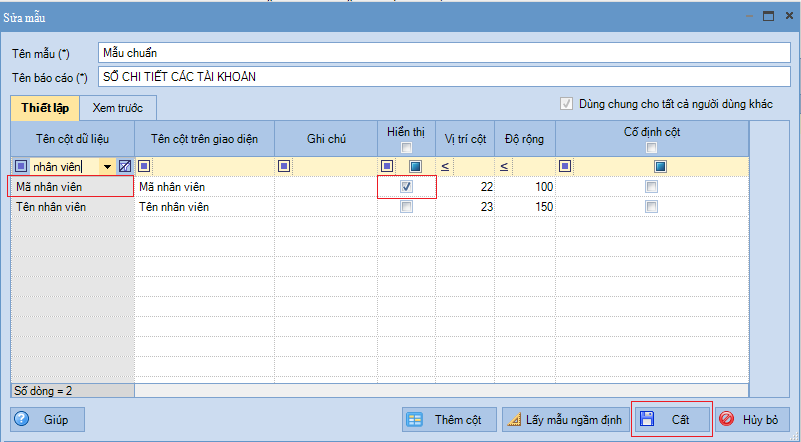
Task: Click the table icon on Thêm cột
Action: click(x=414, y=420)
